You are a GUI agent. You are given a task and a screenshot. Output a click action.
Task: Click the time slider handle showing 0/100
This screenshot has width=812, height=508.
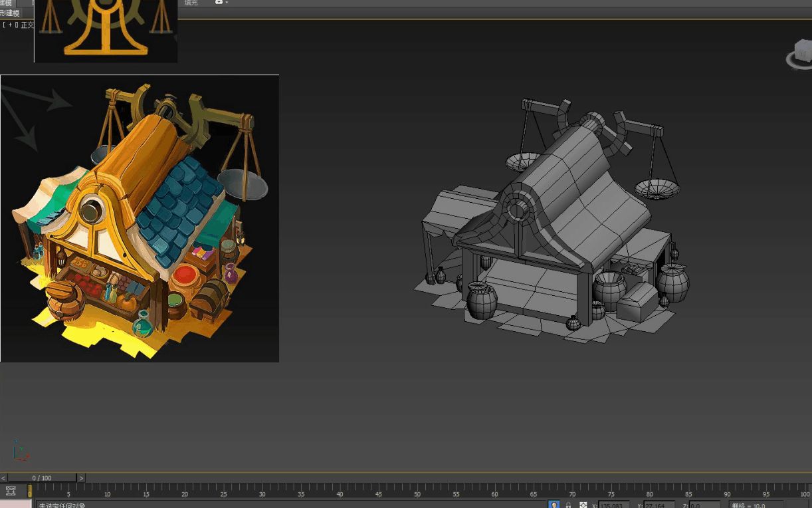[x=41, y=477]
